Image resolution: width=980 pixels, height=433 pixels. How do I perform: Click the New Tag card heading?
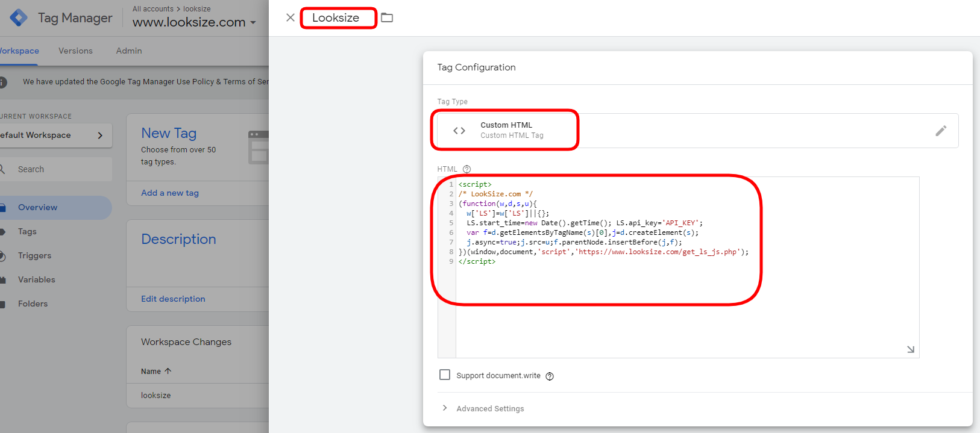tap(169, 133)
